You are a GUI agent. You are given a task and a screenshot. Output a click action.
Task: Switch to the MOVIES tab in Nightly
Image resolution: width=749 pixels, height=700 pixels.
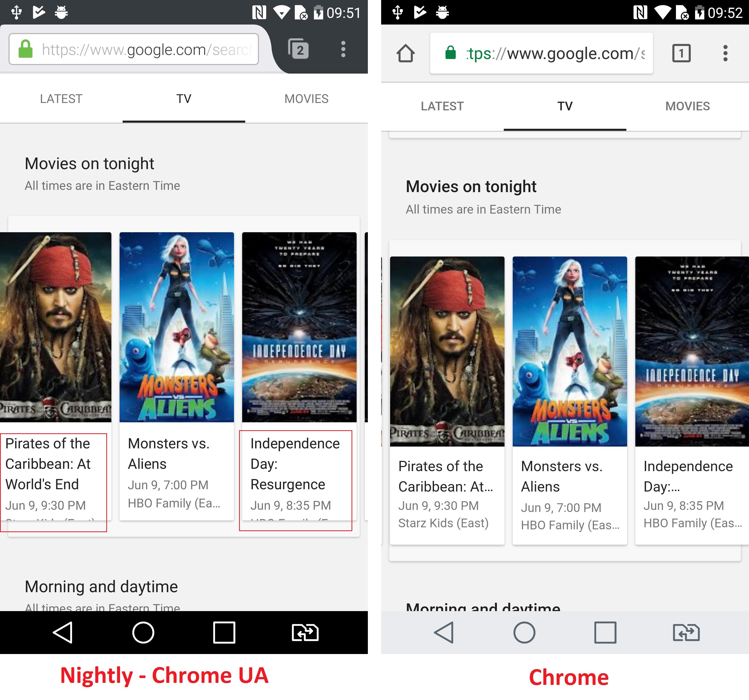pyautogui.click(x=306, y=99)
